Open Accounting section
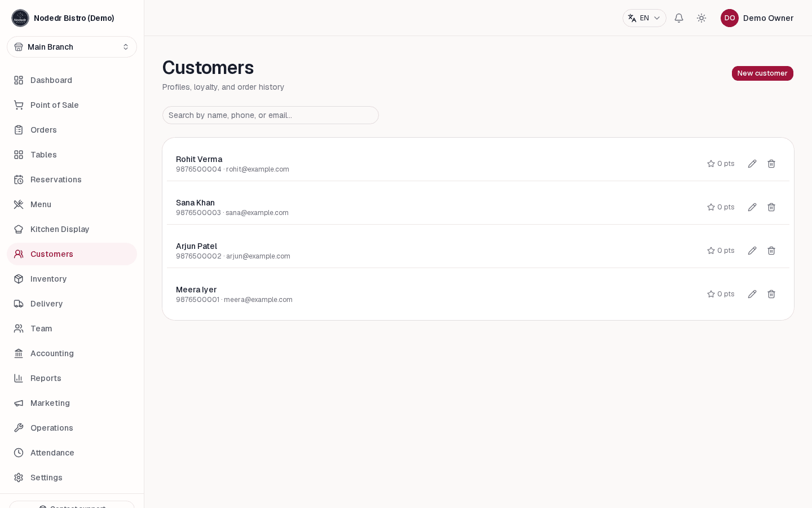Screen dimensions: 812x508 click(x=72, y=353)
